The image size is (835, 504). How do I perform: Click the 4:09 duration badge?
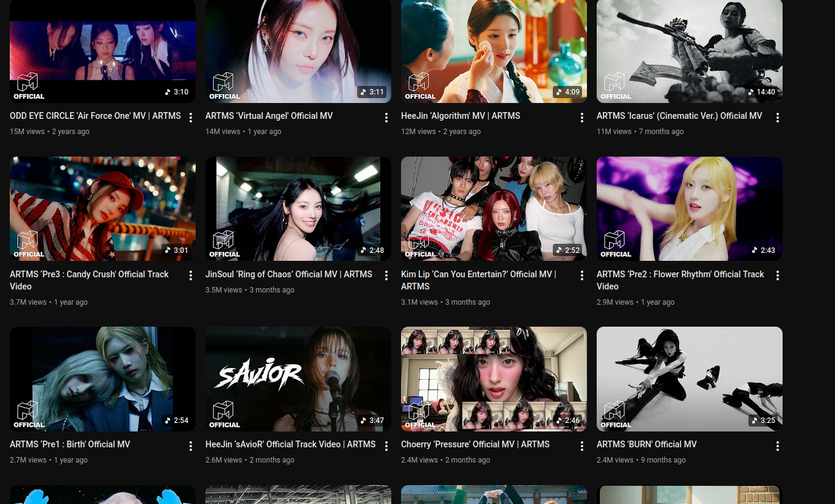point(568,92)
